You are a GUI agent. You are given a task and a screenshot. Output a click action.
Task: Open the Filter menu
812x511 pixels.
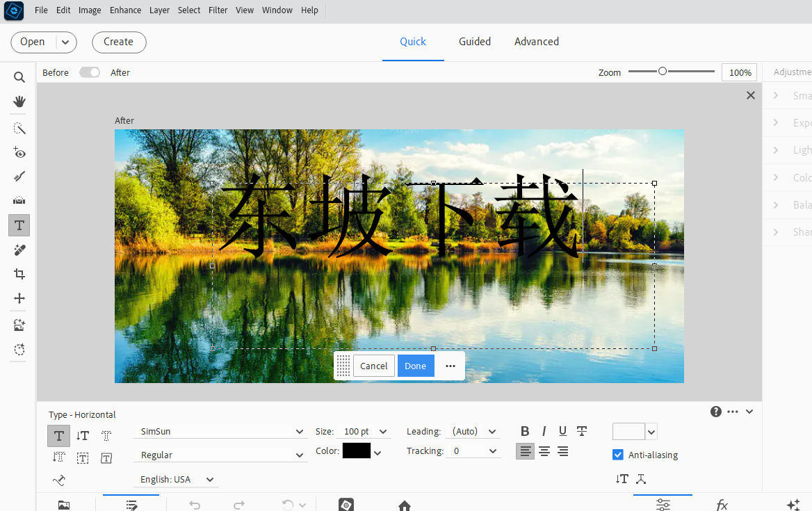click(x=218, y=10)
